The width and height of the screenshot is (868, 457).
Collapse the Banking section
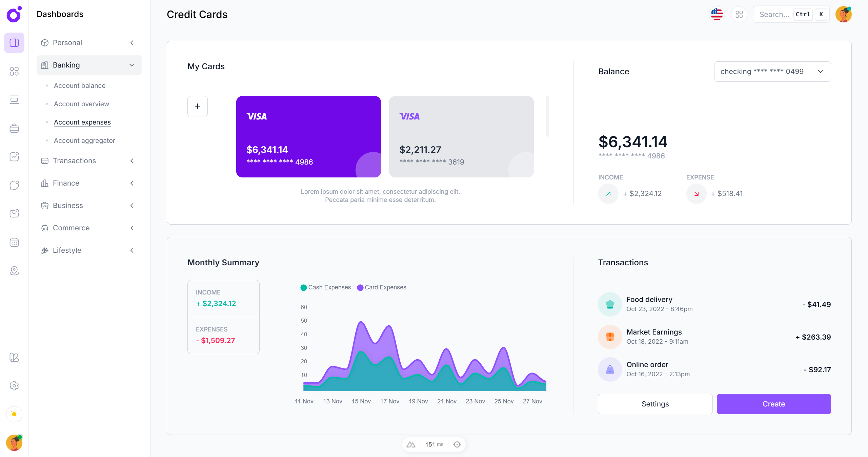click(89, 65)
